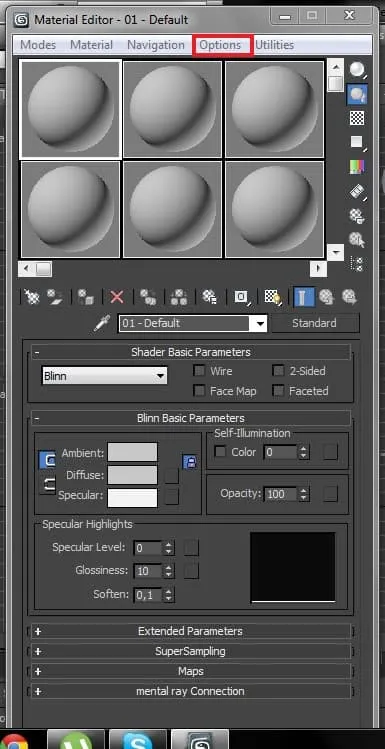Viewport: 385px width, 749px height.
Task: Pick material with the eyedropper icon
Action: point(101,323)
